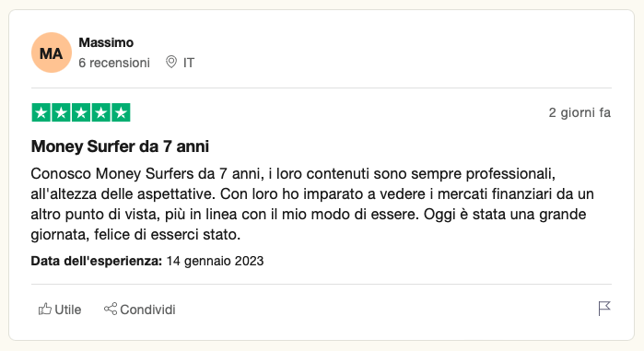The height and width of the screenshot is (351, 644).
Task: Click the thumbs-up icon
Action: click(45, 310)
